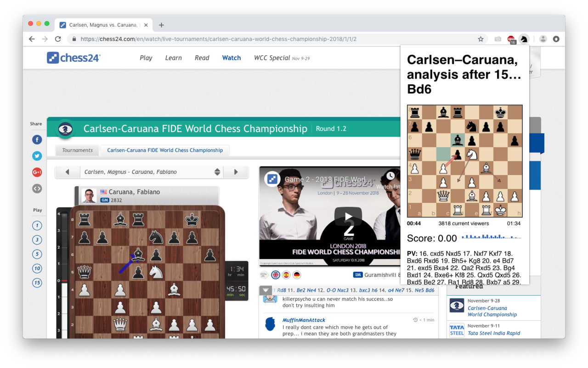The height and width of the screenshot is (368, 588).
Task: Jump to move Ne5 in the move list
Action: [x=418, y=290]
